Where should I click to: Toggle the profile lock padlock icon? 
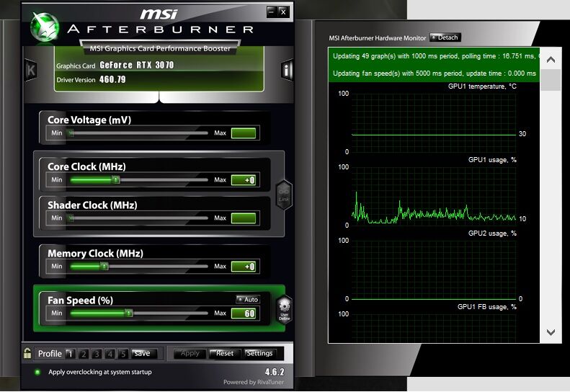27,353
